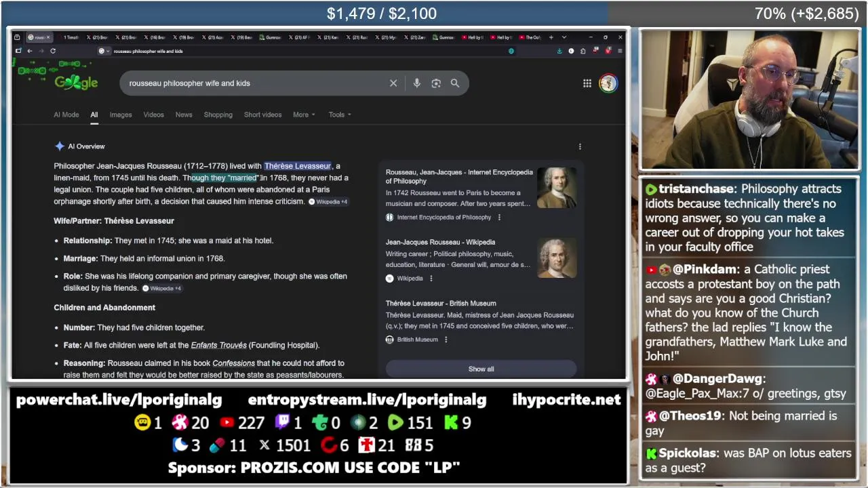868x488 pixels.
Task: Switch to Videos results tab
Action: click(153, 115)
